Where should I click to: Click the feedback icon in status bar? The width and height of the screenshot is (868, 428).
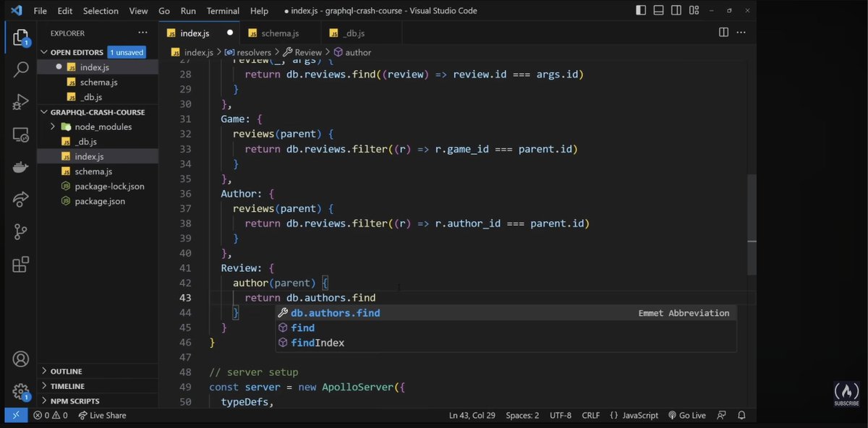click(x=721, y=415)
